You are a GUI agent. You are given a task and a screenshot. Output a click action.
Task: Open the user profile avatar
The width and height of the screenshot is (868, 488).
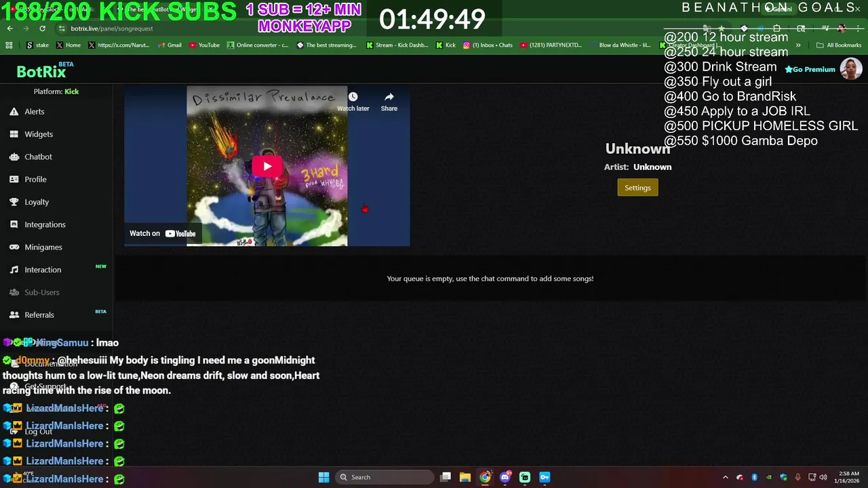coord(851,68)
